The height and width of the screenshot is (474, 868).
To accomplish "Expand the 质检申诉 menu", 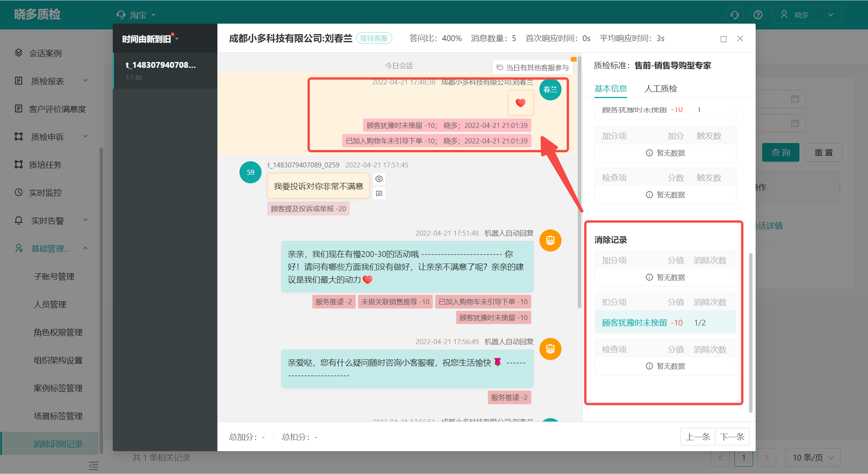I will [x=86, y=136].
